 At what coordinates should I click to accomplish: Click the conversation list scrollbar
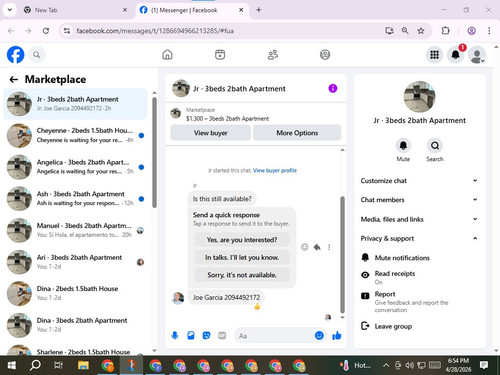(154, 152)
